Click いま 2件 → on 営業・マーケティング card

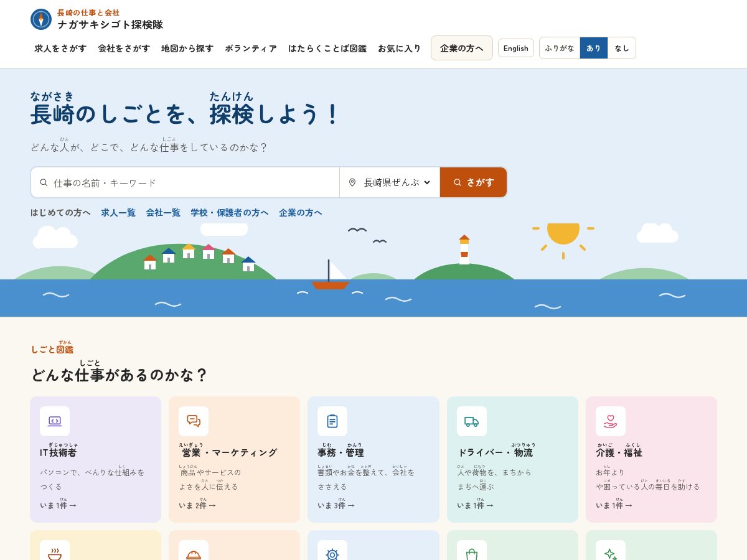[x=197, y=505]
